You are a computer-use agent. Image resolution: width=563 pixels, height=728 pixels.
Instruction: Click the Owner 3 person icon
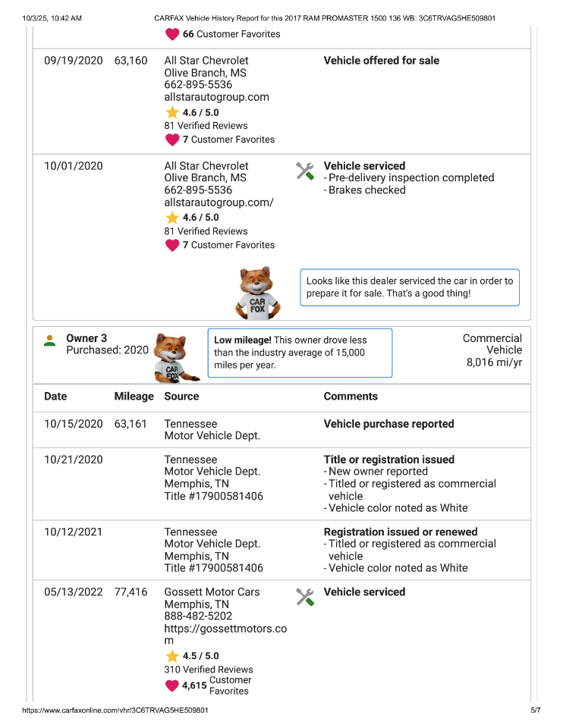pyautogui.click(x=49, y=340)
